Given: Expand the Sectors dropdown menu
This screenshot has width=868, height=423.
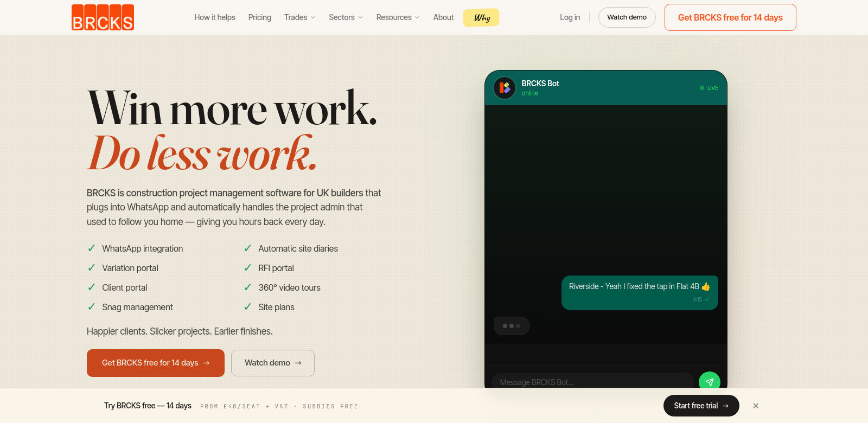Looking at the screenshot, I should pyautogui.click(x=346, y=17).
